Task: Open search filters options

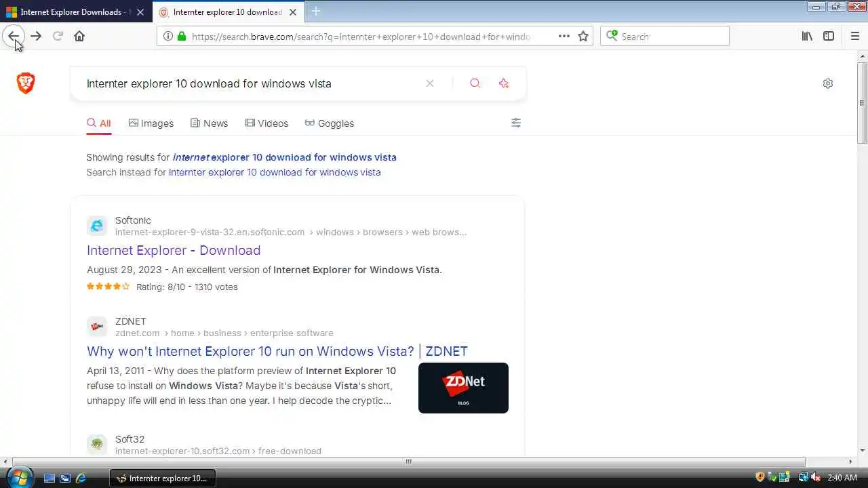Action: 516,123
